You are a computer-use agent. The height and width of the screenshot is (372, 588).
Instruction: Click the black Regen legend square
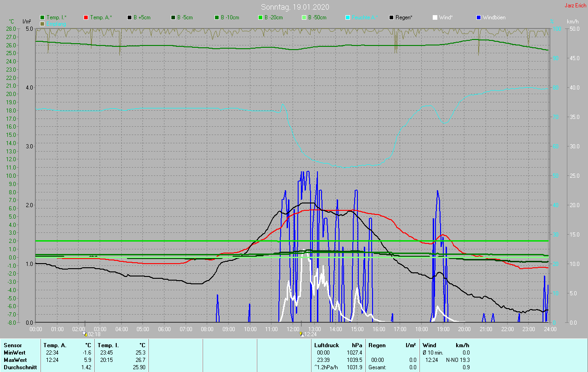(x=391, y=17)
